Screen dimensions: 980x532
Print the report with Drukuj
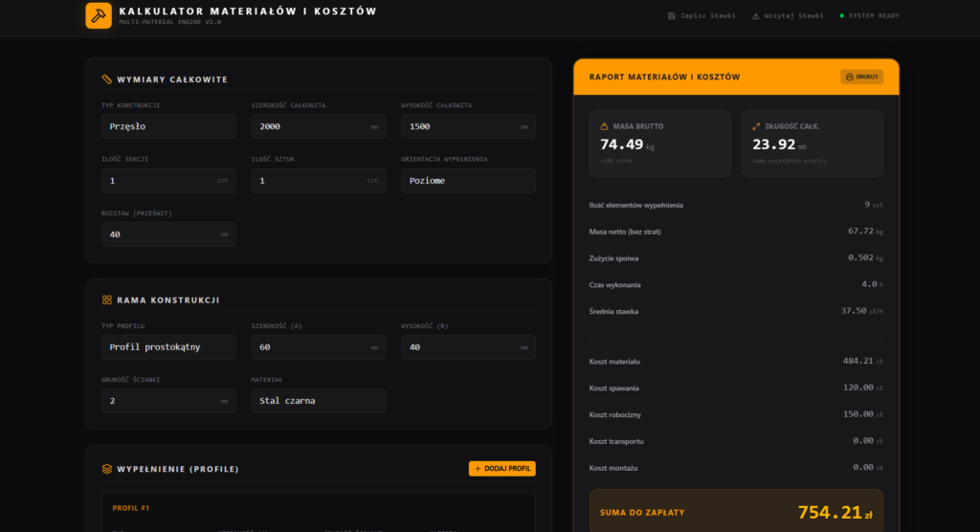tap(861, 77)
